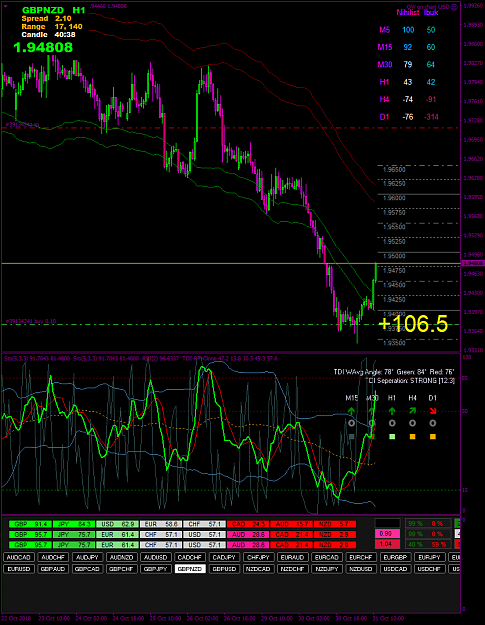485x625 pixels.
Task: Open the GBPCAD symbol button
Action: pos(87,569)
